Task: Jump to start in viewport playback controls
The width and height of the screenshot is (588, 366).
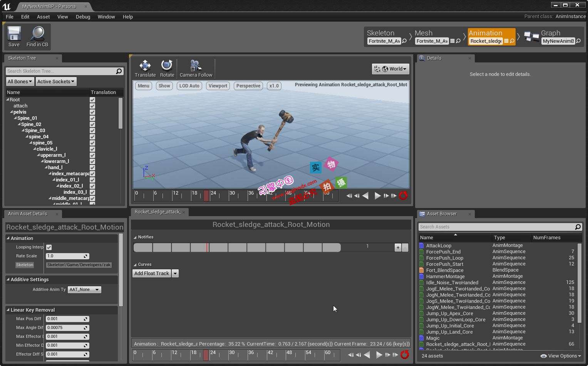Action: [x=349, y=196]
